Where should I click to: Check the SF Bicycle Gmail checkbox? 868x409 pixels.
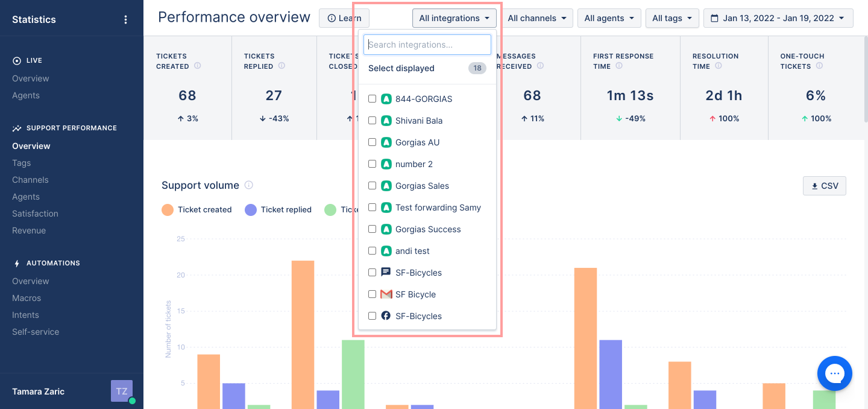click(x=372, y=294)
